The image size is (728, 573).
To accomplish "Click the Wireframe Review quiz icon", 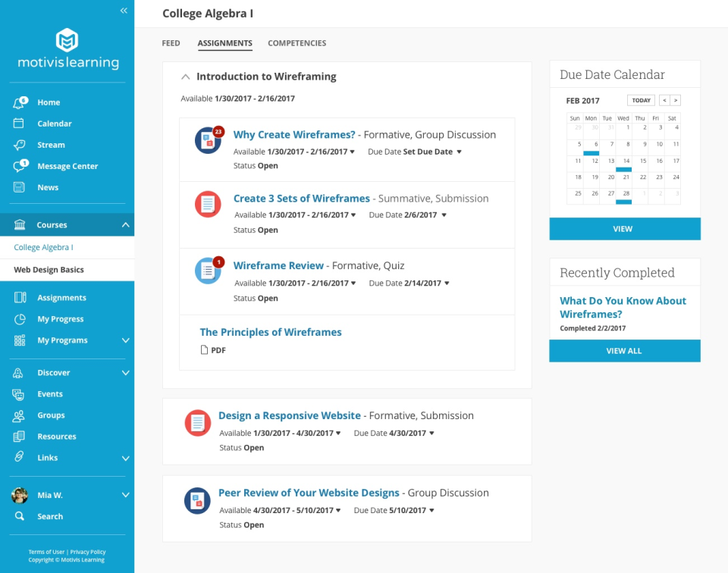I will [x=208, y=271].
